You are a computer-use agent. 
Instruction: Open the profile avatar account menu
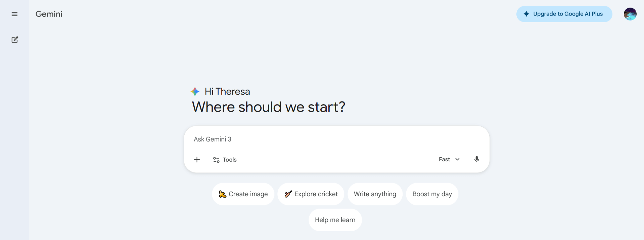(x=630, y=14)
